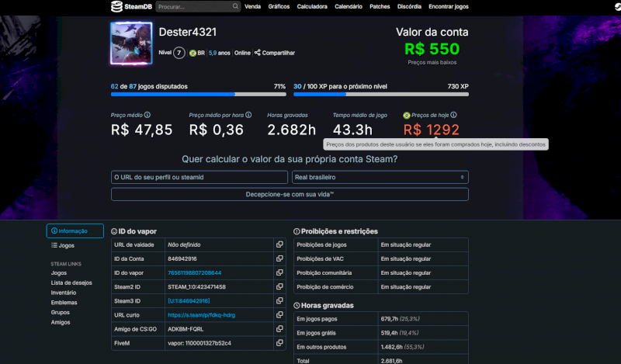Image resolution: width=621 pixels, height=364 pixels.
Task: Click the R$ 550 account value
Action: point(432,49)
